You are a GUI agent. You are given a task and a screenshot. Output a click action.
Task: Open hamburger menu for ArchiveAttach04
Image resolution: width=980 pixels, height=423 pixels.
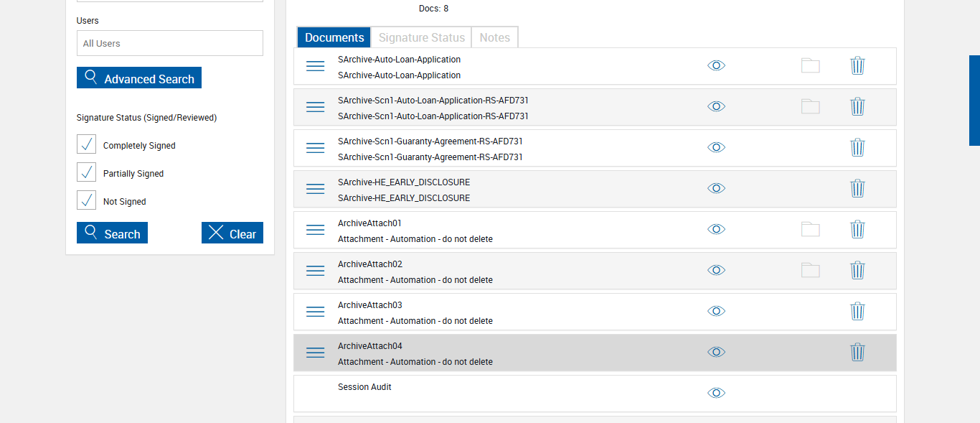(x=316, y=353)
